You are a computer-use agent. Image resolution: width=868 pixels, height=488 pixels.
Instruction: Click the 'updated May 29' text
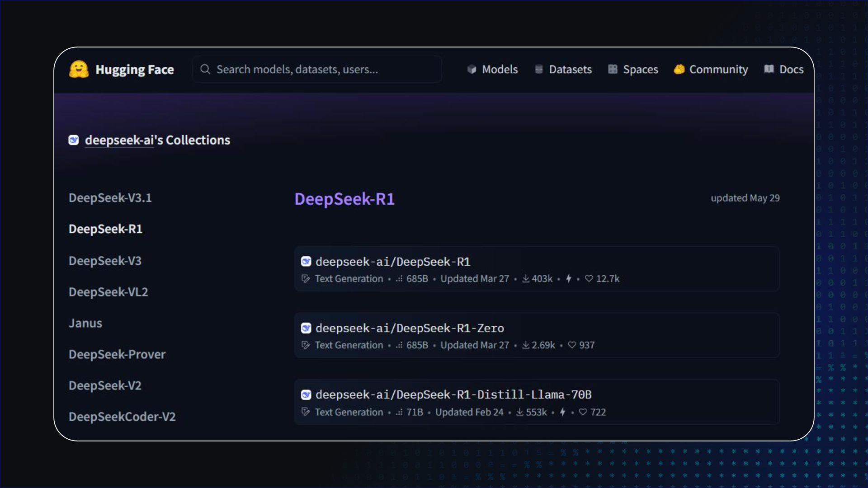click(745, 198)
